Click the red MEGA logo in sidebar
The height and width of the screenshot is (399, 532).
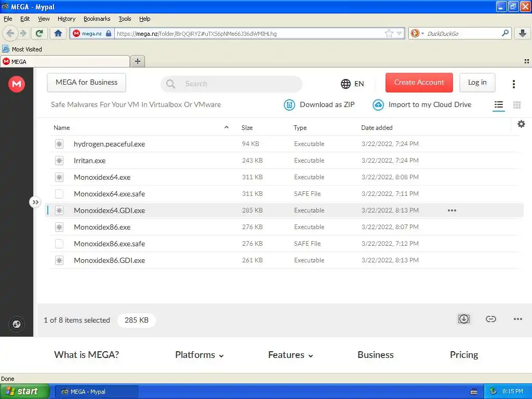coord(17,84)
